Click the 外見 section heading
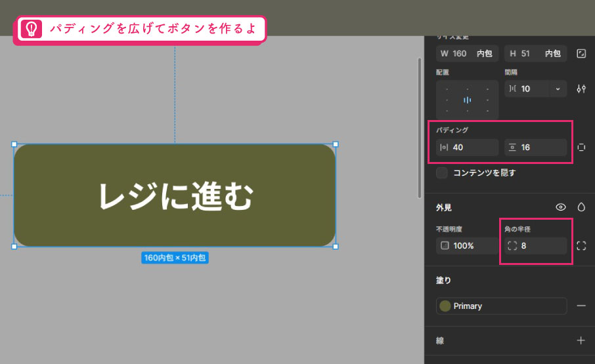This screenshot has width=595, height=364. pos(443,207)
